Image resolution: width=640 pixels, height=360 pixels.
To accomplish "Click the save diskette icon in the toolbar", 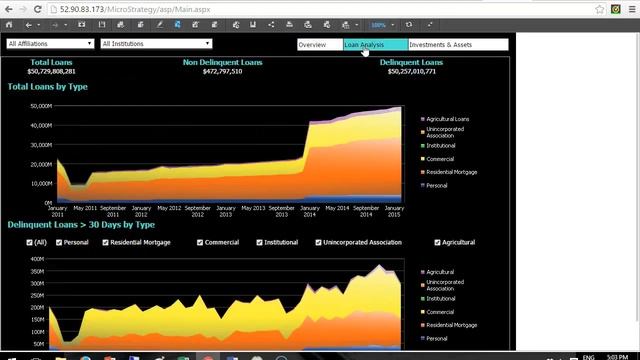I will pyautogui.click(x=102, y=25).
